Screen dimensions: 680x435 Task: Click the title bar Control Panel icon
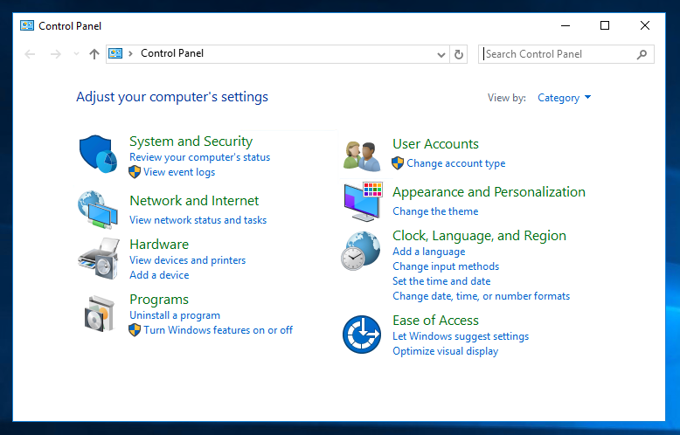(x=27, y=26)
